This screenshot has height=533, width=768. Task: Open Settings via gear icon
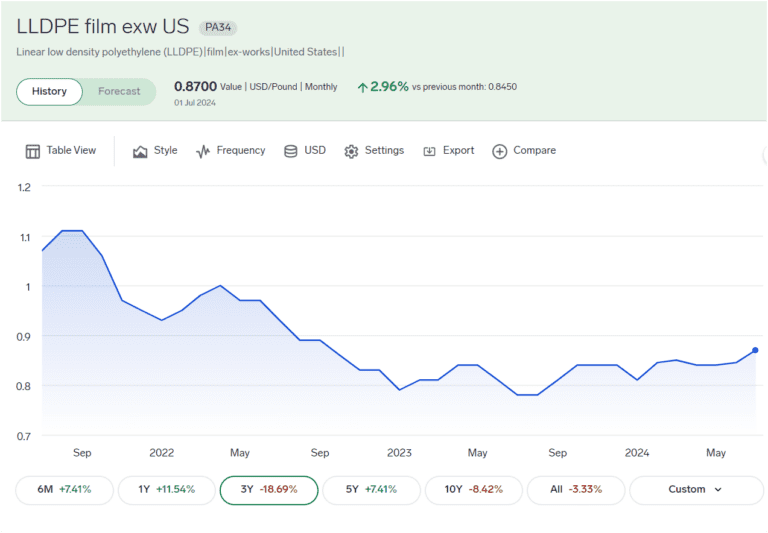[x=351, y=151]
